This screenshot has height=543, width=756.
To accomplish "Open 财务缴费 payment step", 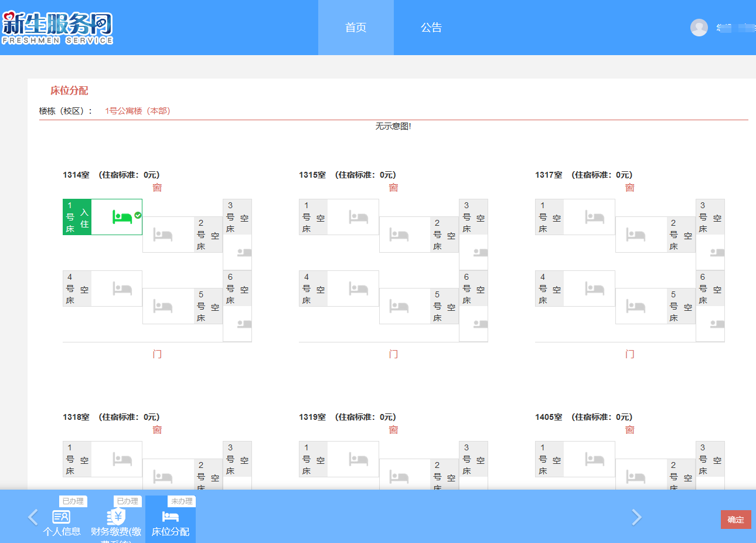I will click(x=116, y=522).
